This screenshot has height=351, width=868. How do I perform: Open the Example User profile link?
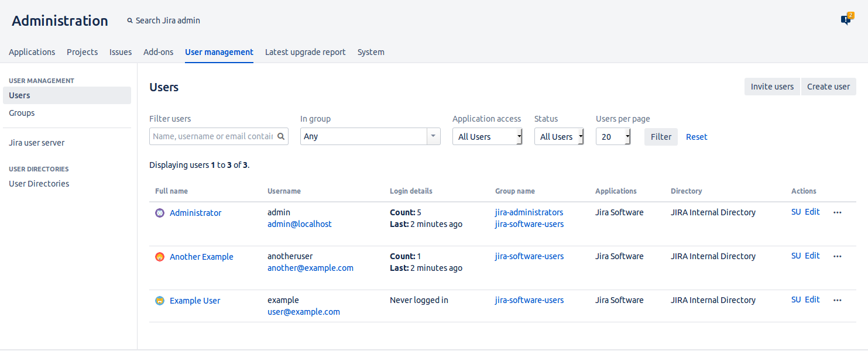coord(195,301)
